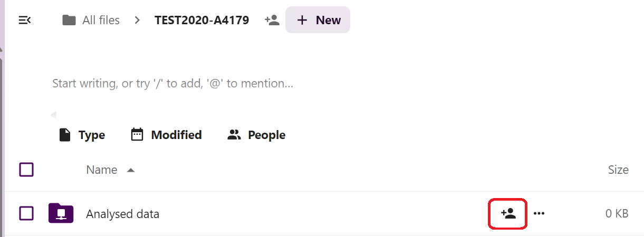Expand the Modified date filter

166,135
